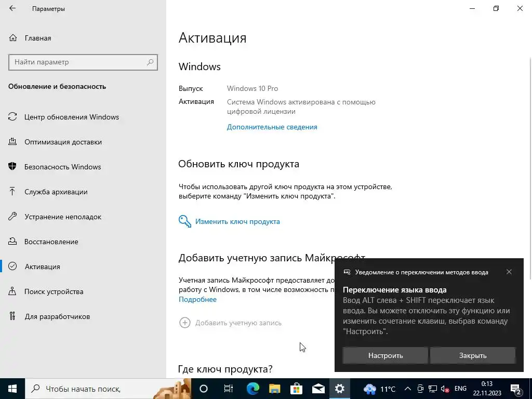Click Настроить in the notification

click(385, 355)
